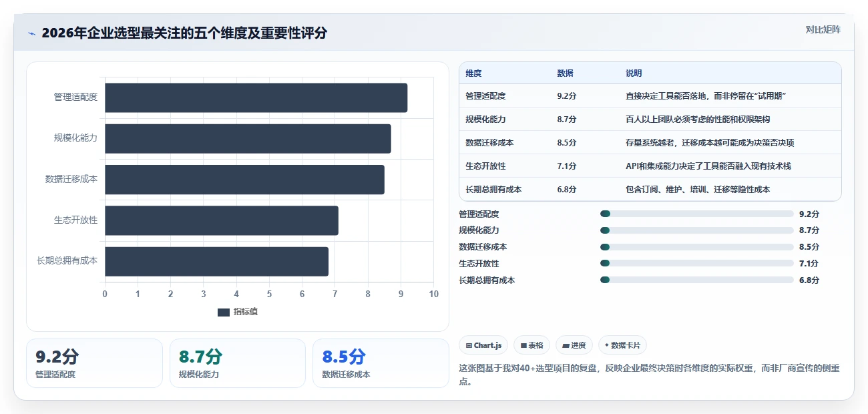Screen dimensions: 868x414
Task: Click the 8.5分 cell in the table
Action: point(566,143)
